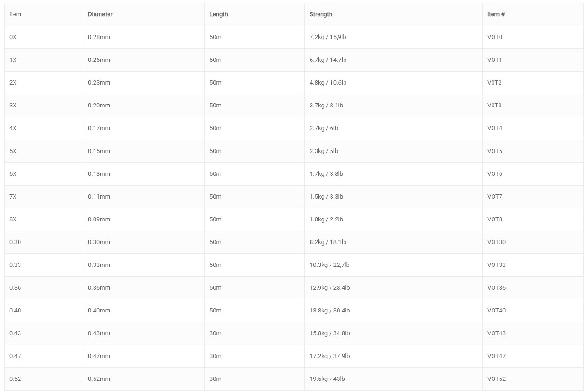Select item number VOT33
588x392 pixels.
(496, 265)
